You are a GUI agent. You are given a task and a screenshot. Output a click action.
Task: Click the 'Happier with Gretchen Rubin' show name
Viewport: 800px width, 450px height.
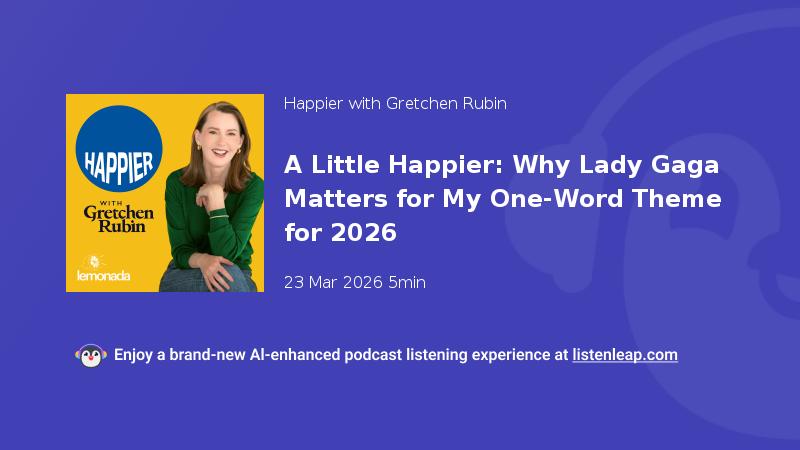click(395, 104)
